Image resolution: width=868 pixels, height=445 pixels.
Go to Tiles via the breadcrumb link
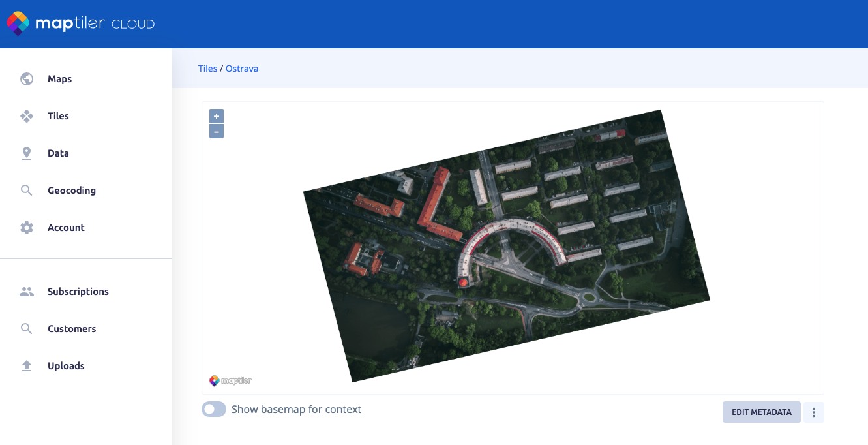click(x=207, y=69)
